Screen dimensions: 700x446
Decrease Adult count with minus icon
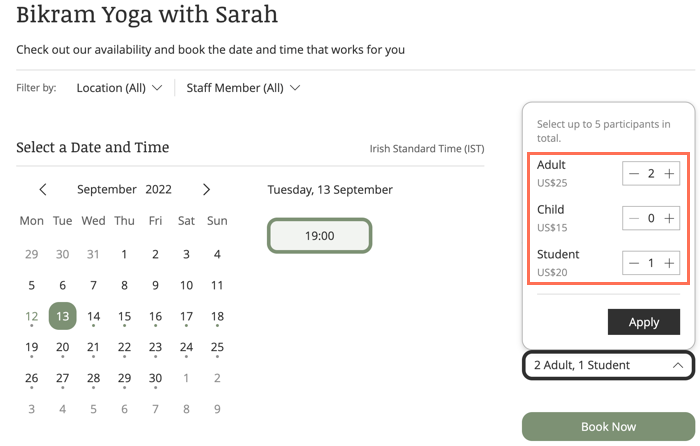[x=634, y=174]
